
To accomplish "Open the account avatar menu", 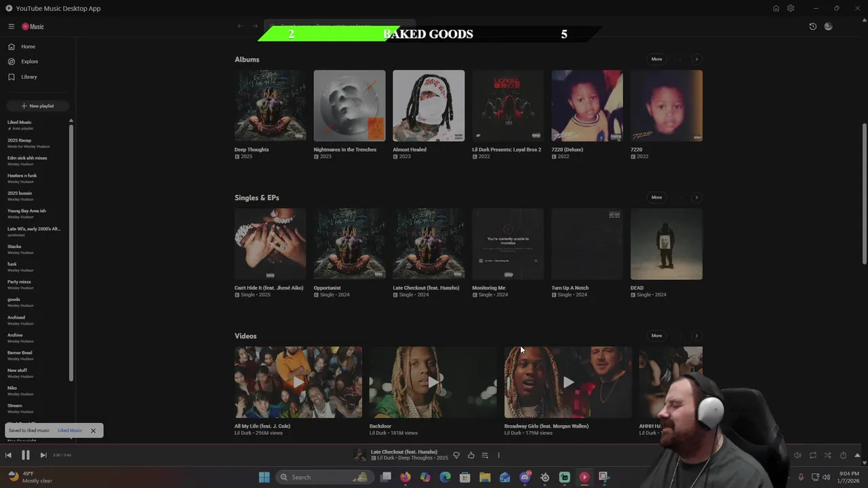I will point(828,26).
